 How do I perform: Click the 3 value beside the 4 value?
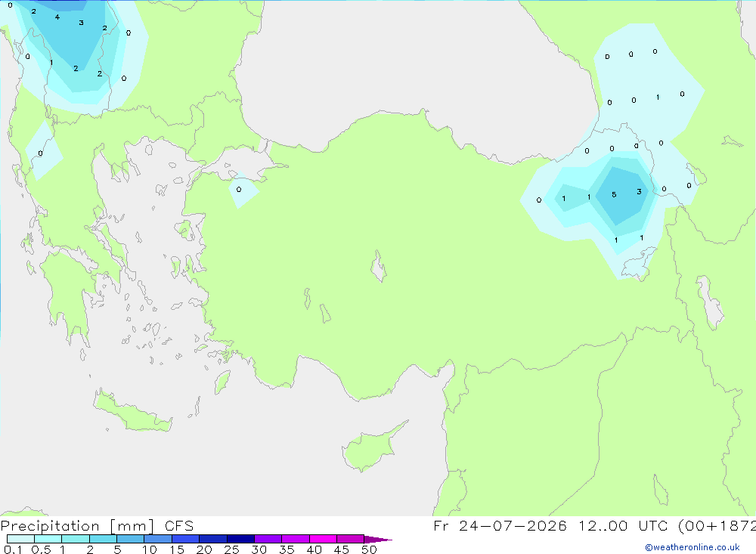[81, 23]
